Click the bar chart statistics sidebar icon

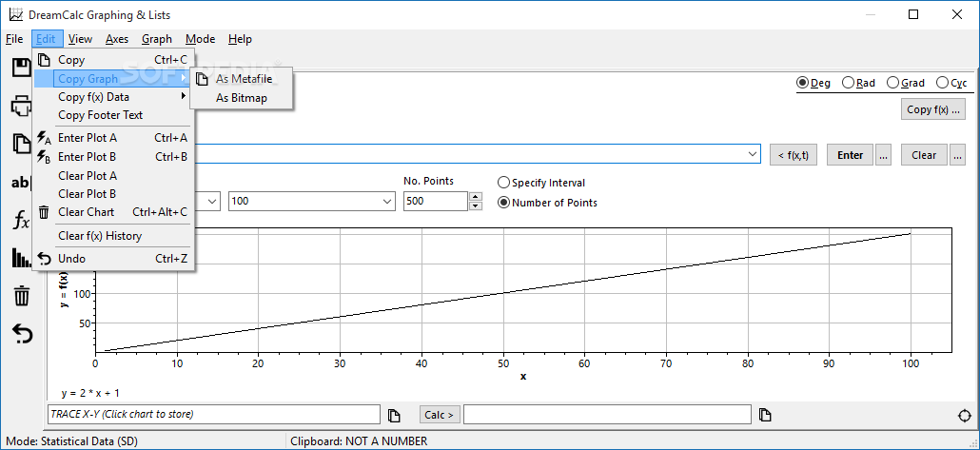[x=22, y=258]
